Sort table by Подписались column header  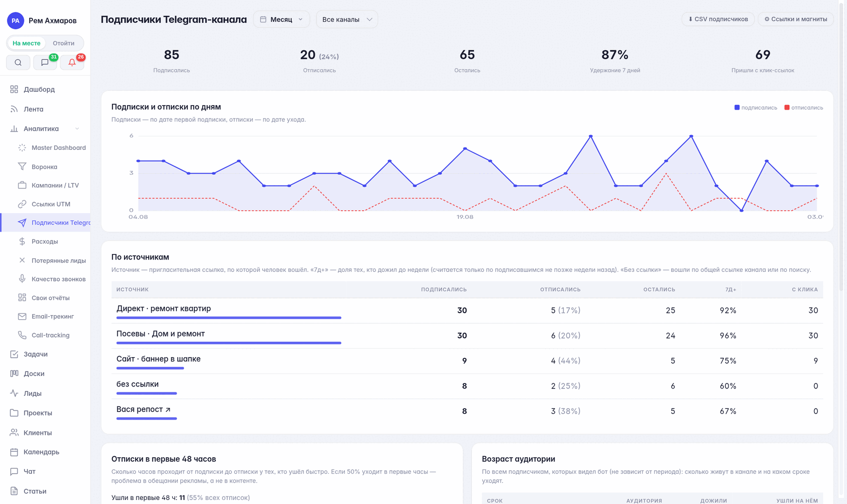tap(443, 289)
